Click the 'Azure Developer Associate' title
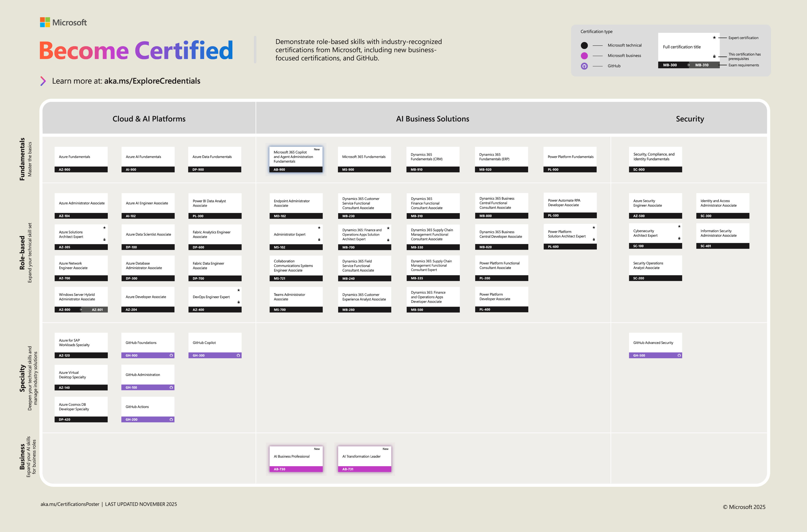This screenshot has width=807, height=532. (146, 297)
